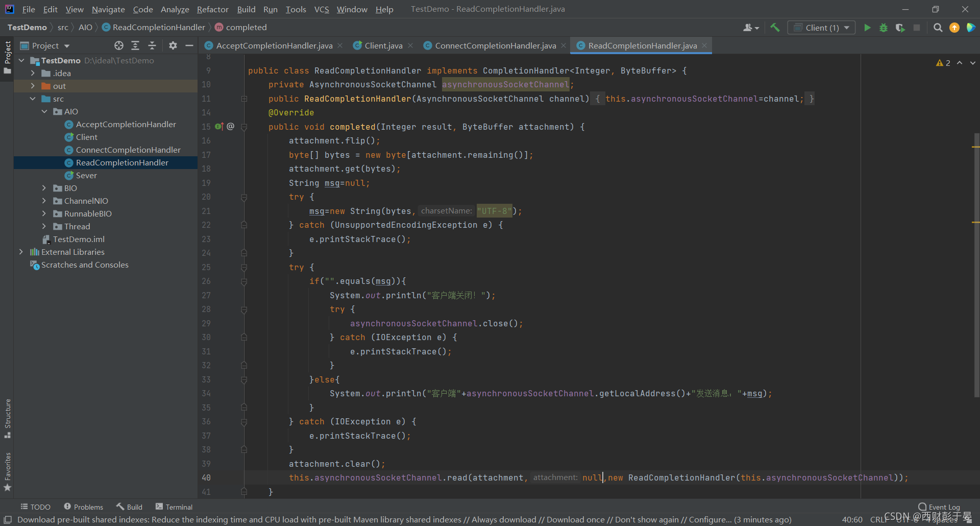Open the Project view selector dropdown
This screenshot has width=980, height=526.
[x=45, y=45]
